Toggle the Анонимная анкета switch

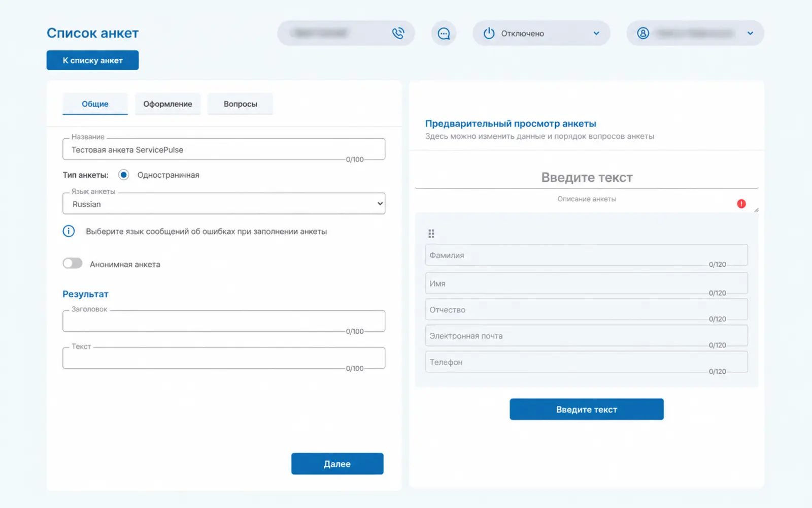(x=73, y=263)
